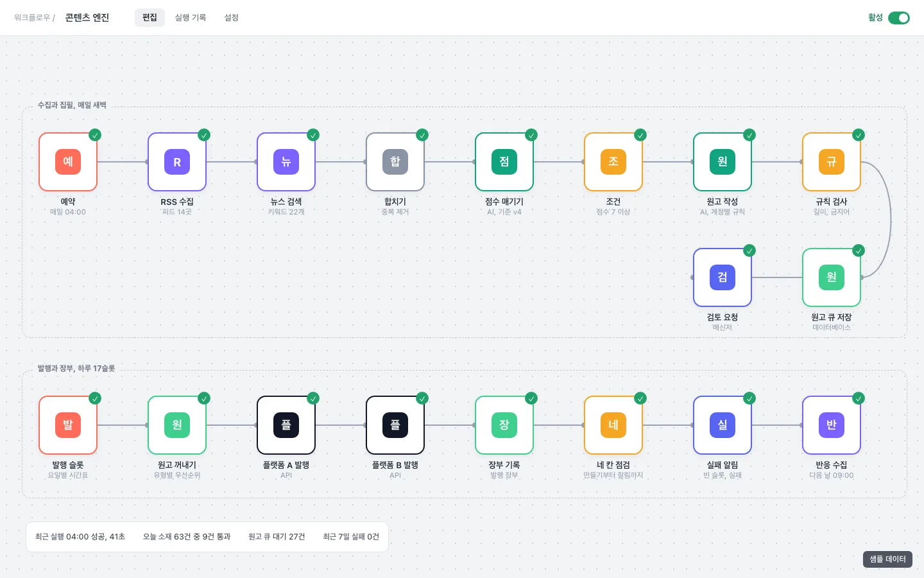Viewport: 924px width, 578px height.
Task: Click the 다음 날 09:00 subtitle text
Action: tap(832, 475)
